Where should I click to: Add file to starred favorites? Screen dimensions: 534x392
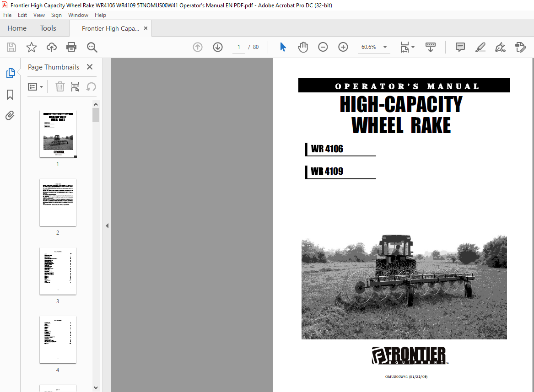click(31, 47)
